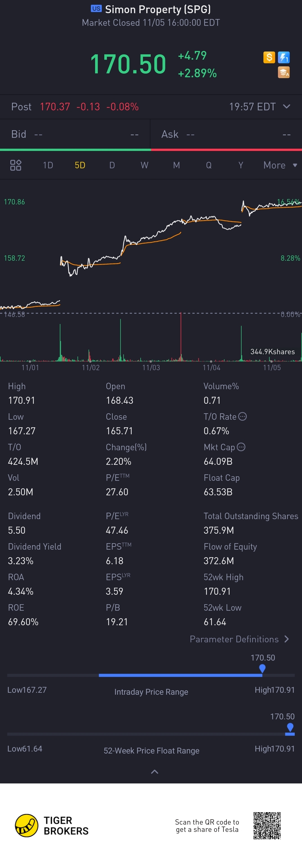302x868 pixels.
Task: Tap the Tesla share QR code
Action: coord(267,825)
